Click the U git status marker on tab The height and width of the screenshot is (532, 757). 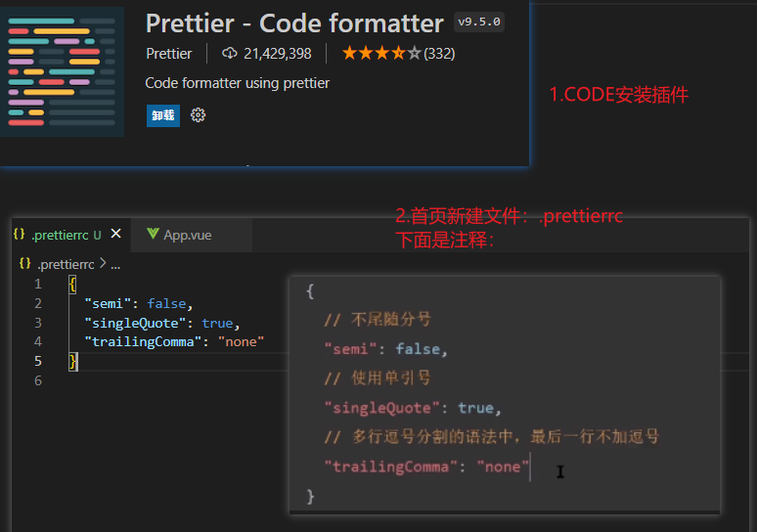[98, 235]
